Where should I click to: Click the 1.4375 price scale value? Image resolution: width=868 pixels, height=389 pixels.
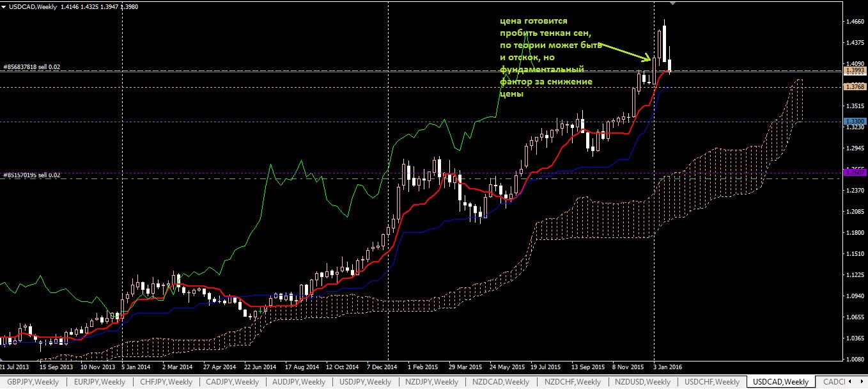855,43
